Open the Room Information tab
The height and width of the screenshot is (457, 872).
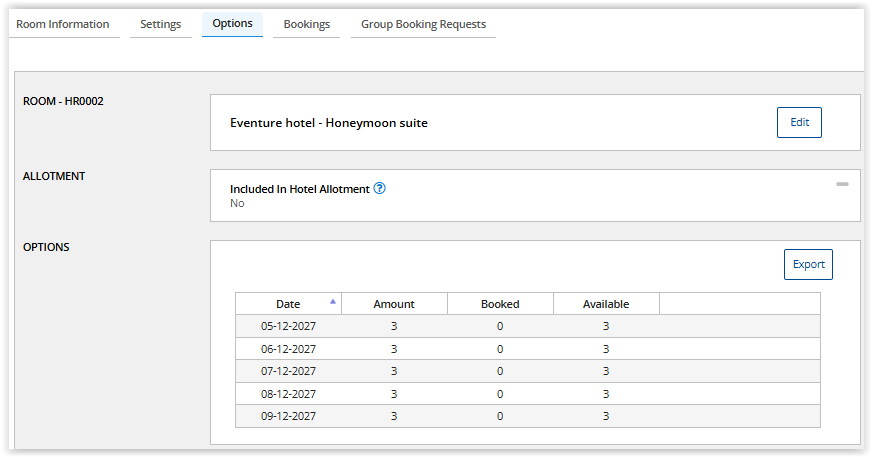[x=63, y=24]
